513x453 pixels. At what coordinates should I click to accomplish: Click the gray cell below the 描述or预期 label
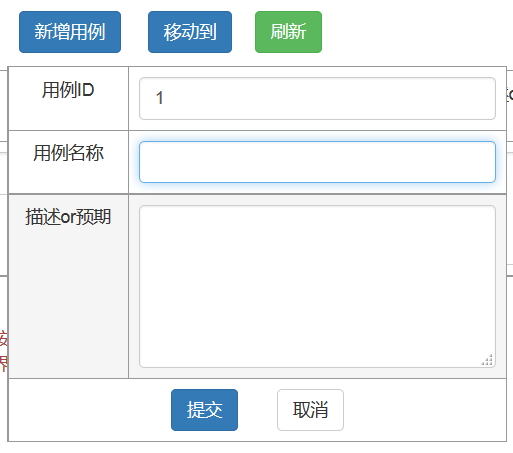pyautogui.click(x=68, y=303)
